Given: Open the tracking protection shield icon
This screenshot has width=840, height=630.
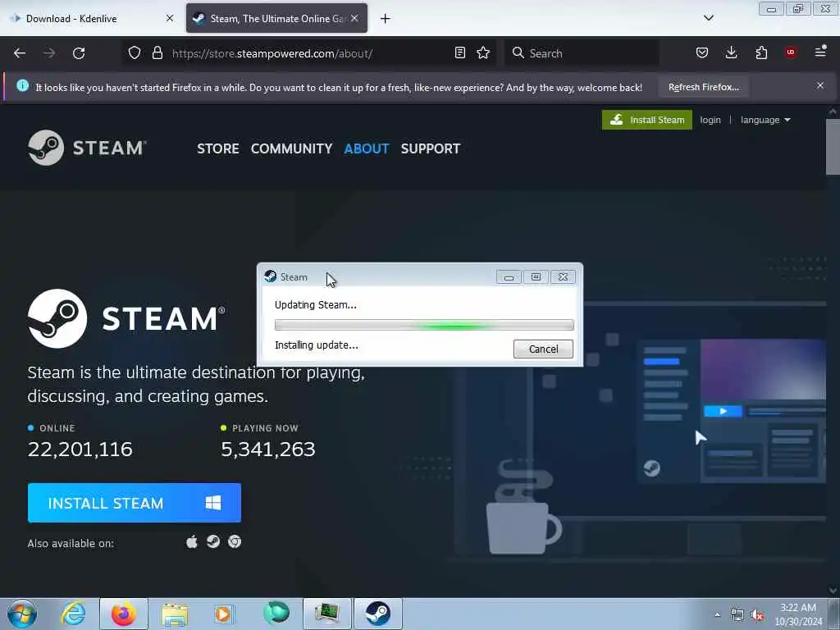Looking at the screenshot, I should (135, 52).
